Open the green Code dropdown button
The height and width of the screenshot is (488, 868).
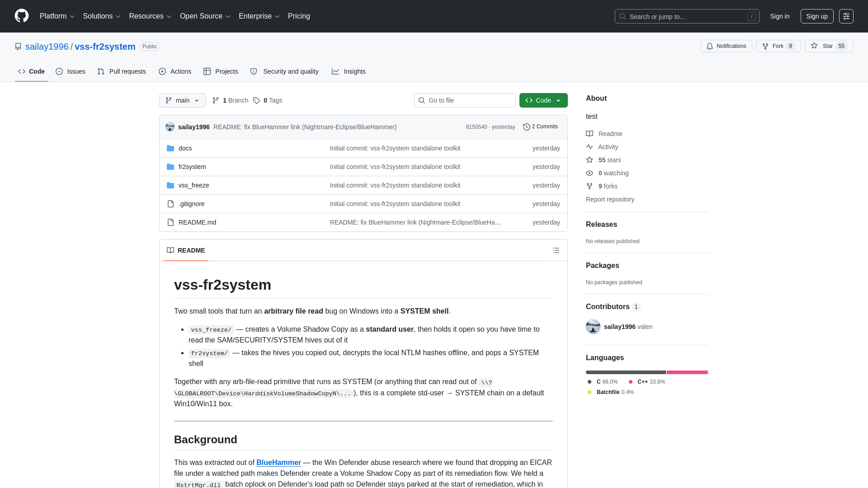[543, 100]
